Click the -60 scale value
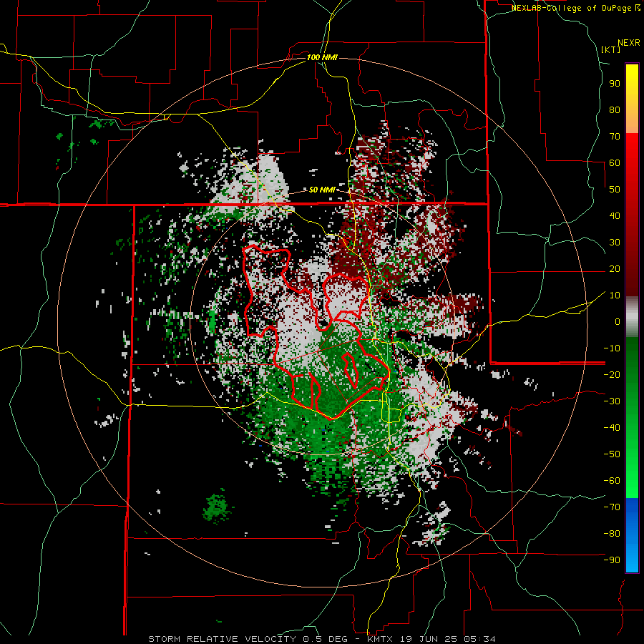Viewport: 644px width, 644px height. click(612, 481)
